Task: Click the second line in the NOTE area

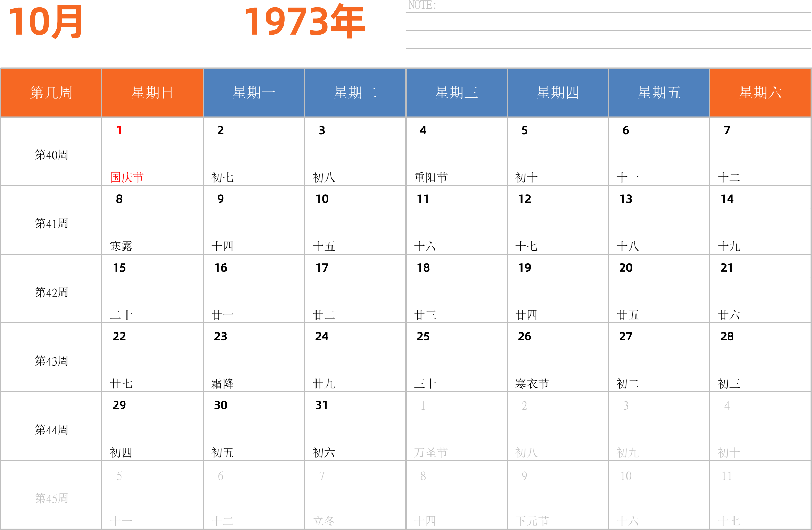Action: (608, 31)
